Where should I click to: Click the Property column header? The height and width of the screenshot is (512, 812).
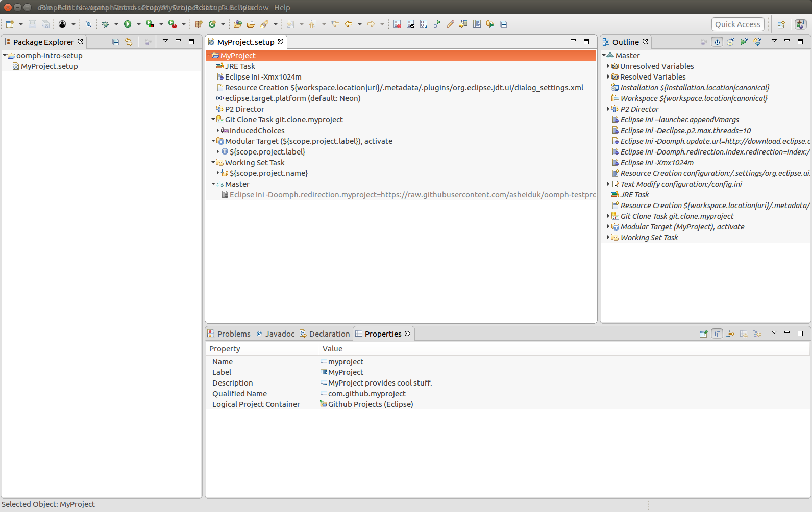click(x=262, y=348)
